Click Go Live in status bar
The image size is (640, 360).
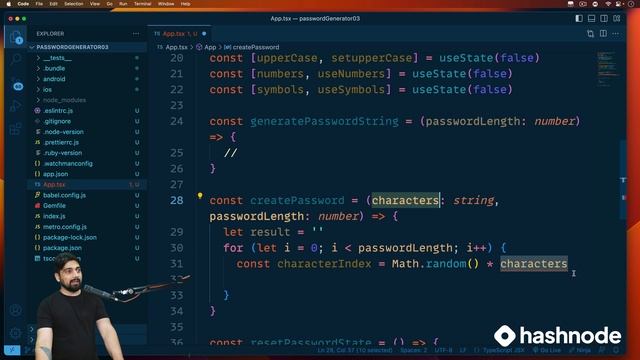[x=547, y=350]
